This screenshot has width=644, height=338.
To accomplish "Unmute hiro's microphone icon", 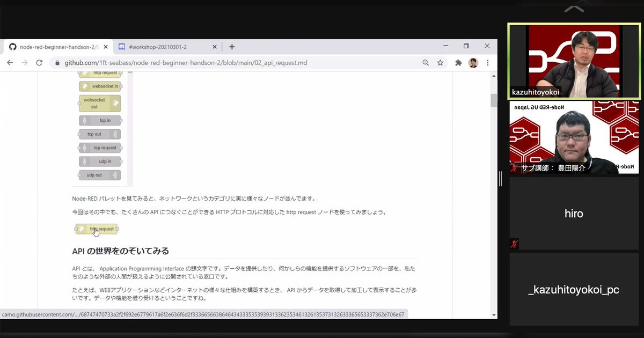I will click(x=514, y=244).
